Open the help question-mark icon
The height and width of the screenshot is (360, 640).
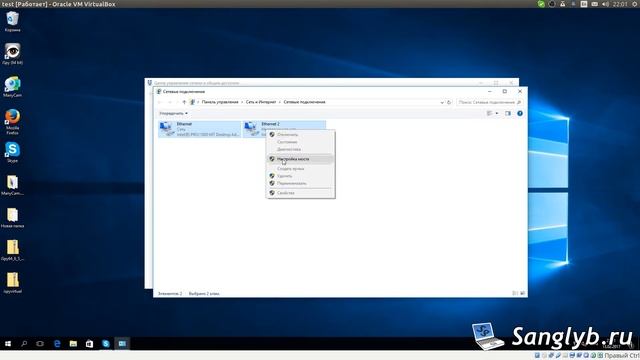pyautogui.click(x=520, y=113)
